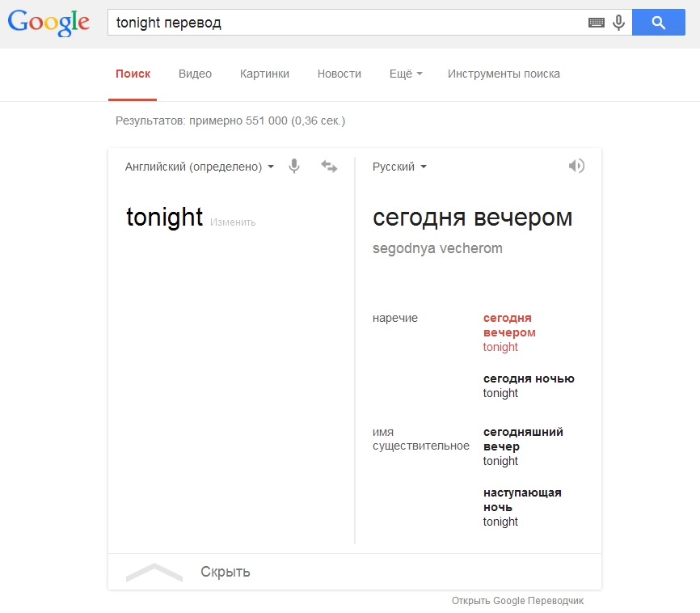The height and width of the screenshot is (613, 700).
Task: Open the Открыть Google Переводчик link
Action: point(517,601)
